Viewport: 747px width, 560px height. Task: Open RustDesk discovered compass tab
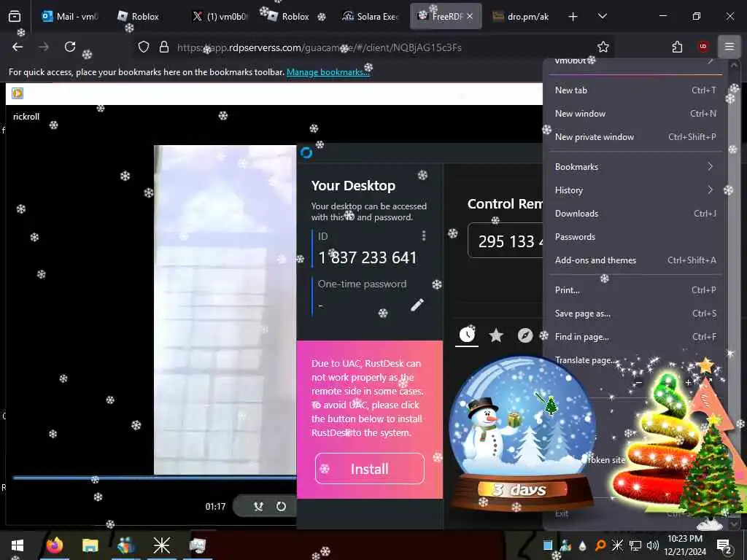(525, 335)
